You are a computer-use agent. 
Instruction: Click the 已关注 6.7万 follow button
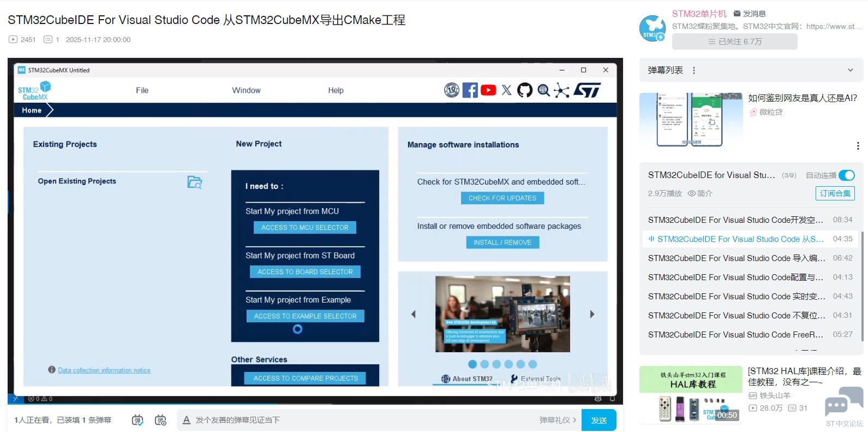click(x=735, y=42)
